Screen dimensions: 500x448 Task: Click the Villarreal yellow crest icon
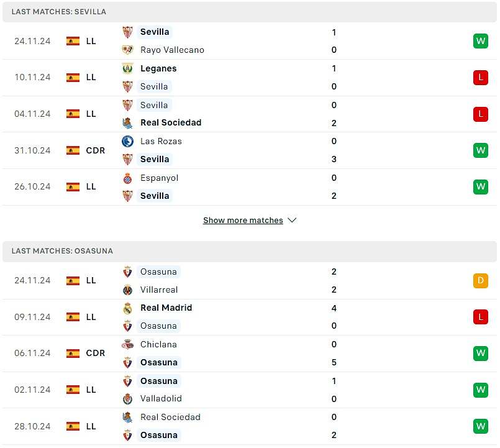coord(127,290)
